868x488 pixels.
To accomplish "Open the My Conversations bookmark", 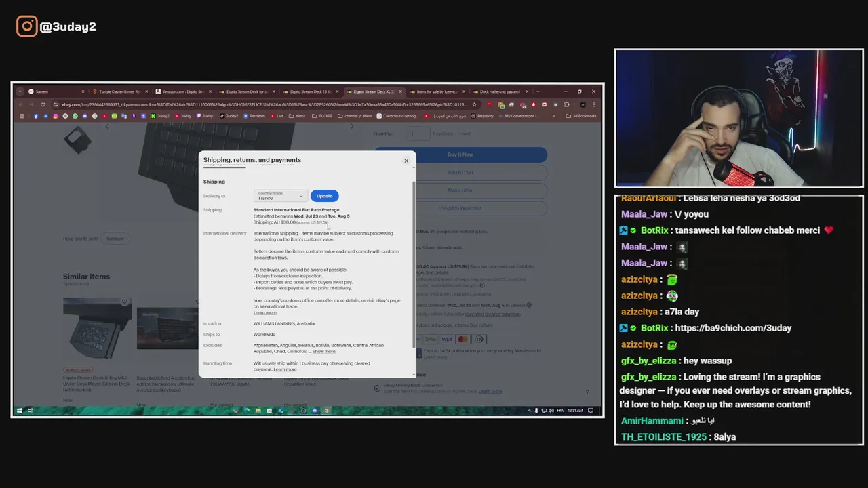I will point(518,116).
